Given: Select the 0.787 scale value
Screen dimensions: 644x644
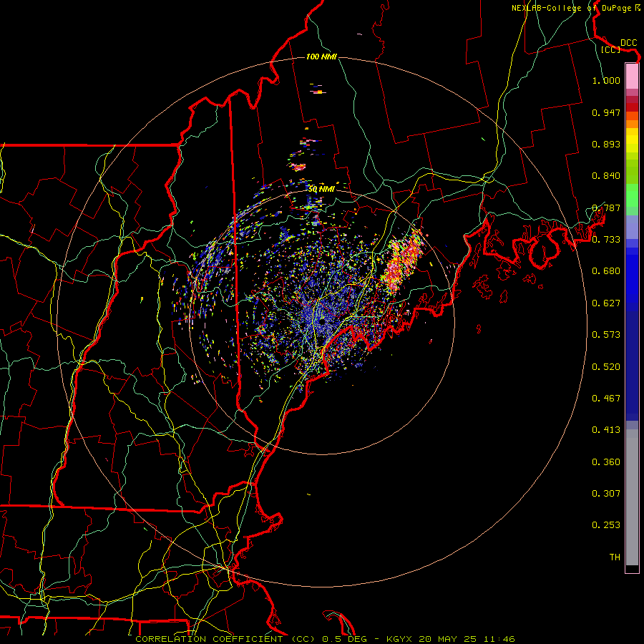Looking at the screenshot, I should [x=606, y=208].
